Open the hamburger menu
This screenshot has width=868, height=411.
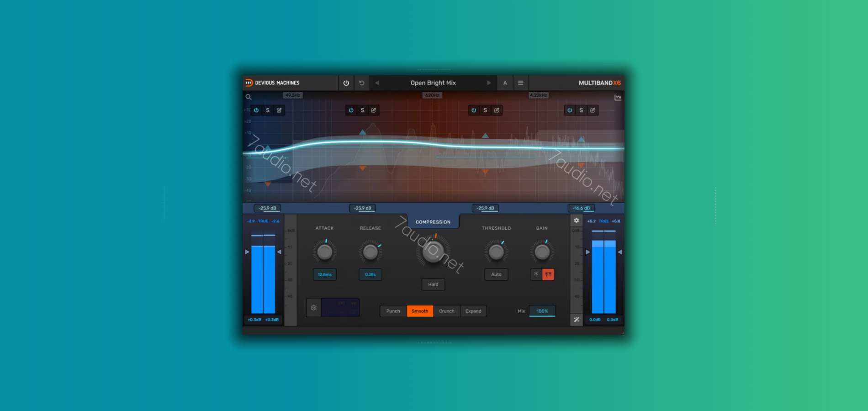point(520,83)
